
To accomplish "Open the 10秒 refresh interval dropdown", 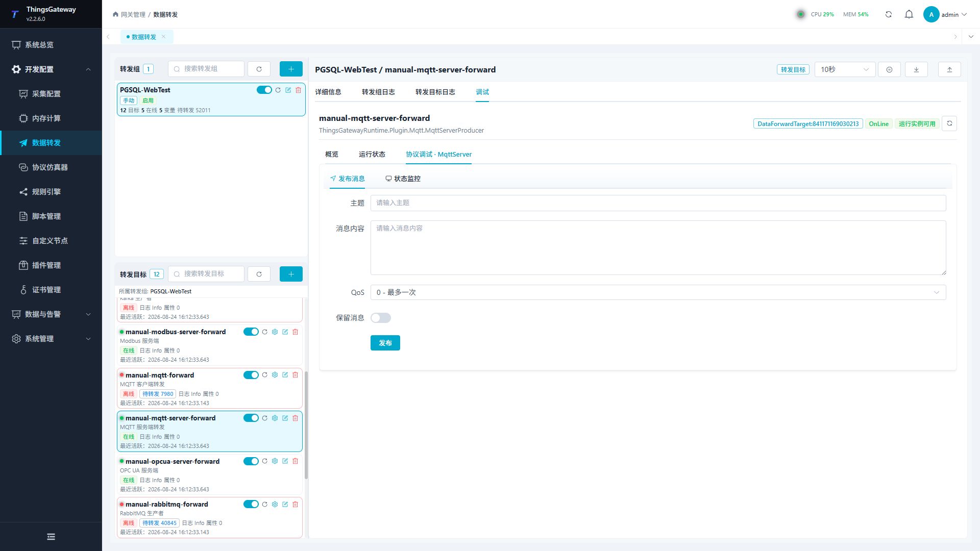I will pyautogui.click(x=845, y=69).
